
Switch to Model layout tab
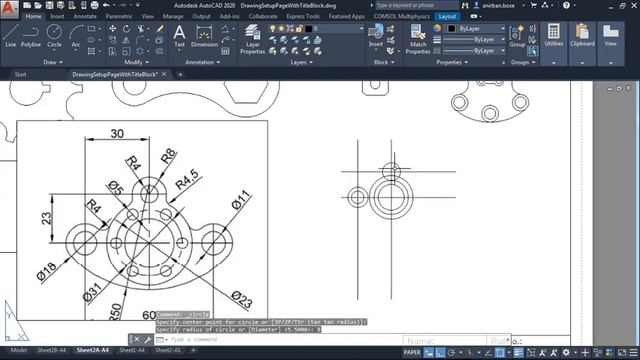coord(18,350)
